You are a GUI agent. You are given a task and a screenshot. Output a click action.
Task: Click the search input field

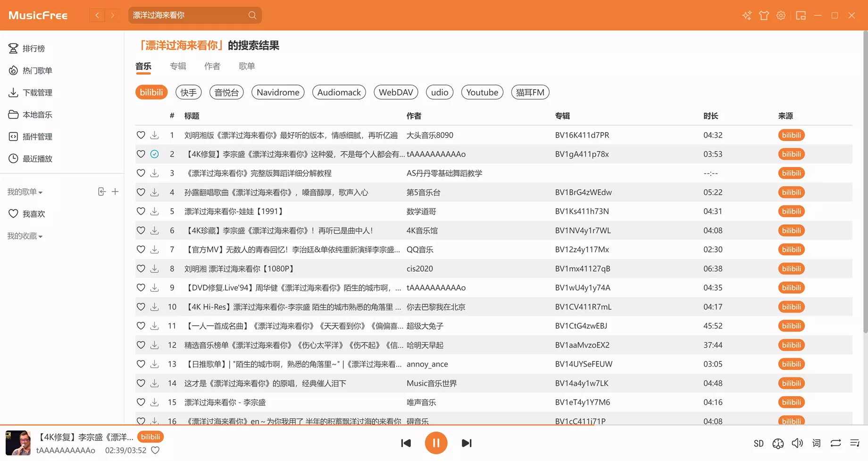189,15
